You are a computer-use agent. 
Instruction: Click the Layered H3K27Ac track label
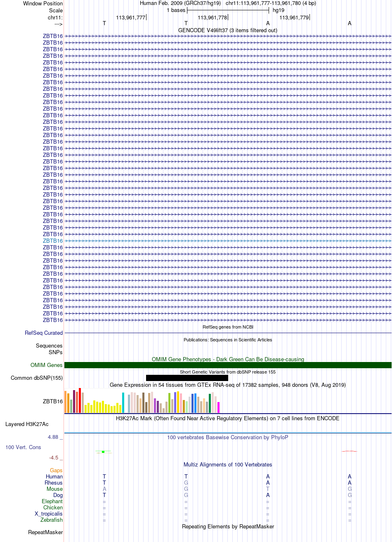tap(27, 424)
